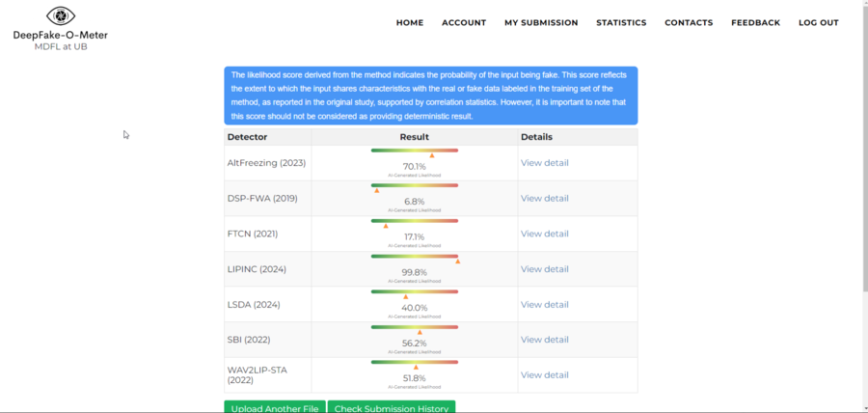
Task: Open LSDA (2024) detail link
Action: pos(544,305)
